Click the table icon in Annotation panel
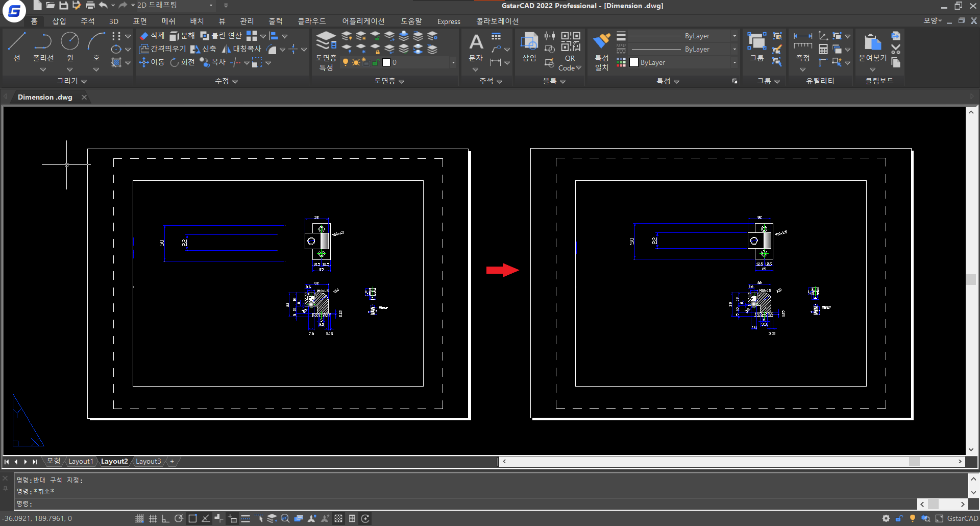 coord(496,36)
